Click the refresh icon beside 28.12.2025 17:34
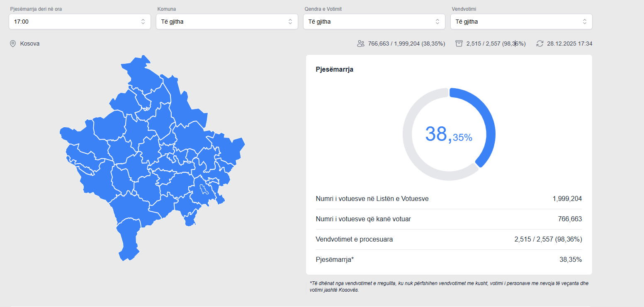 pyautogui.click(x=540, y=44)
